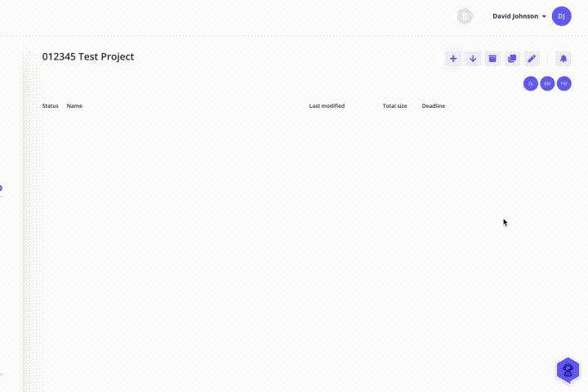Click the plus add icon
This screenshot has height=392, width=588.
(x=453, y=59)
